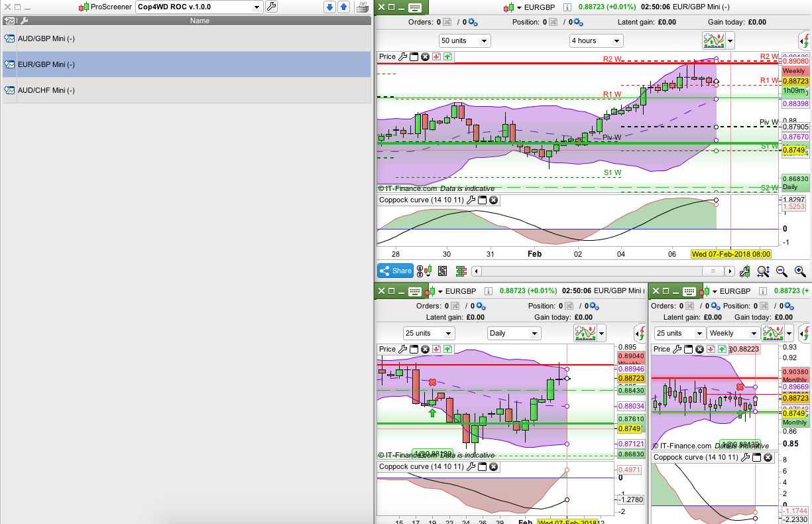Viewport: 812px width, 524px height.
Task: Click keyboard icon in Weekly chart window
Action: 690,291
